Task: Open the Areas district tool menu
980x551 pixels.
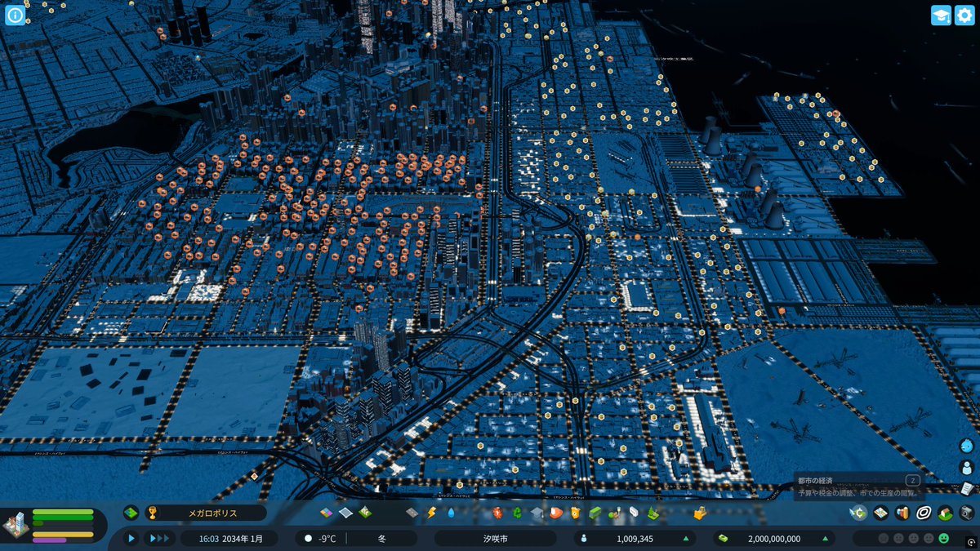Action: (x=345, y=513)
